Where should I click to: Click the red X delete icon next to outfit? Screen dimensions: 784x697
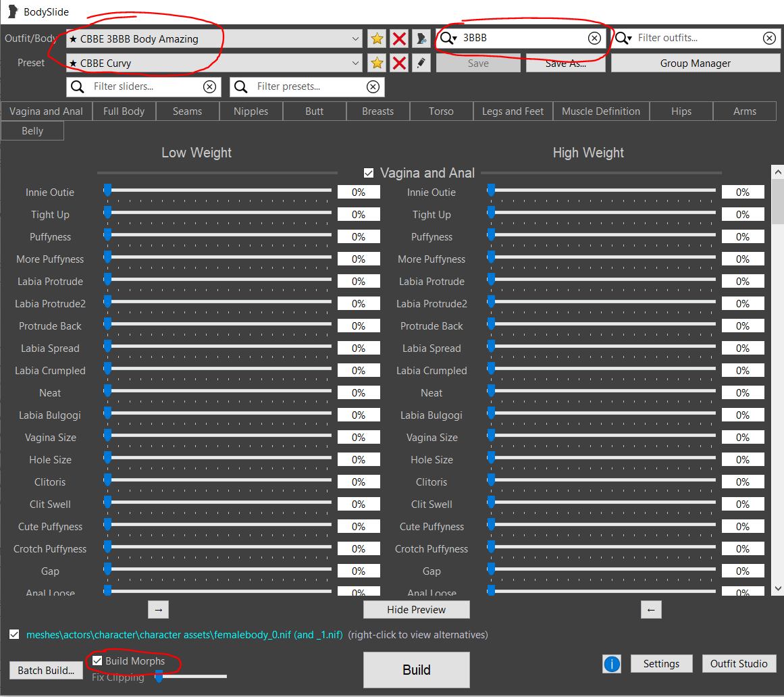tap(399, 38)
